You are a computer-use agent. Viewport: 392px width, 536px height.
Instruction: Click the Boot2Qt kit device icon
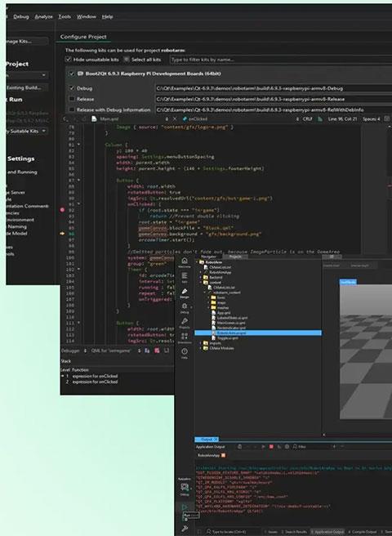tap(80, 74)
